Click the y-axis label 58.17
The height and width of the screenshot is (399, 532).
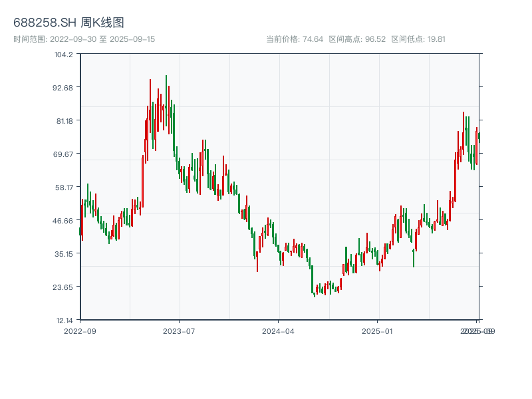click(x=64, y=188)
